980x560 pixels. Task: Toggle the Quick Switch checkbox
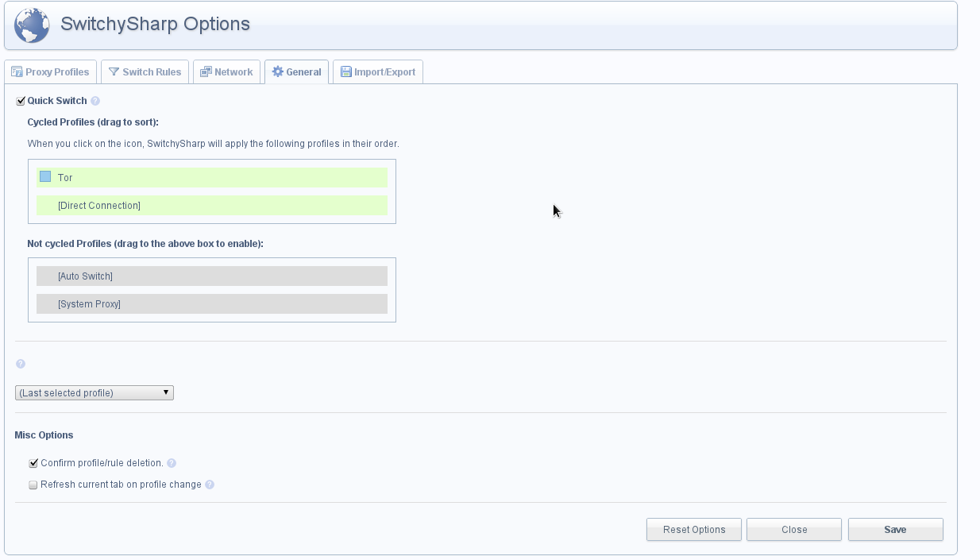[21, 101]
